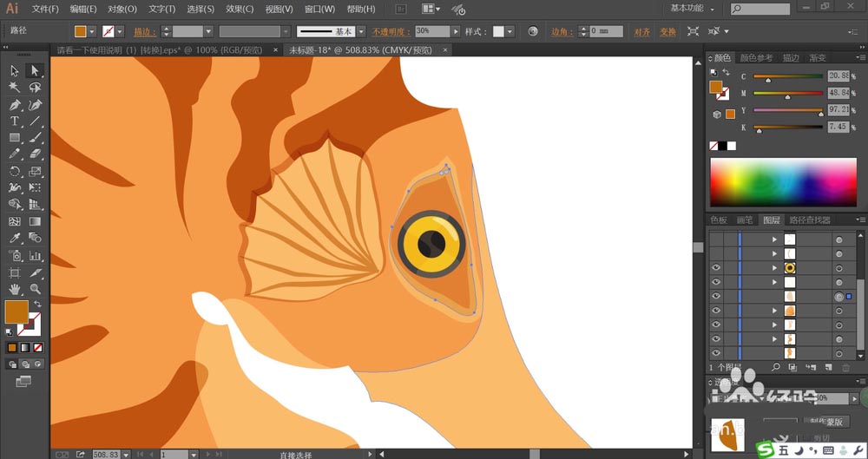The width and height of the screenshot is (868, 459).
Task: Select the Direct Selection tool
Action: (35, 70)
